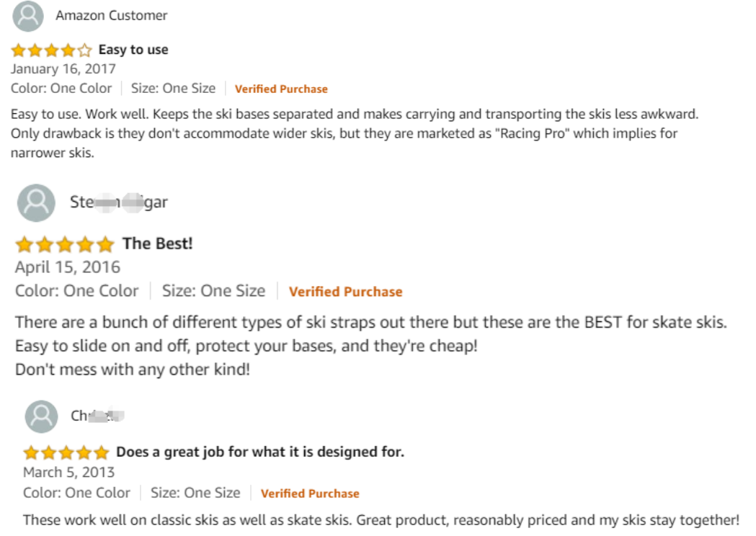Screen dimensions: 756x536
Task: Click Verified Purchase on the April 2016 review
Action: pyautogui.click(x=345, y=292)
